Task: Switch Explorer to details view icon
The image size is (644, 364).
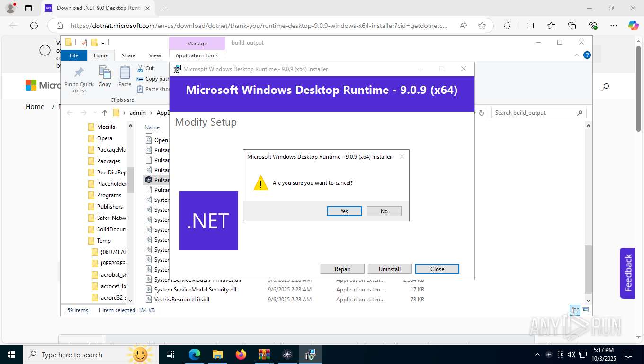Action: point(575,310)
